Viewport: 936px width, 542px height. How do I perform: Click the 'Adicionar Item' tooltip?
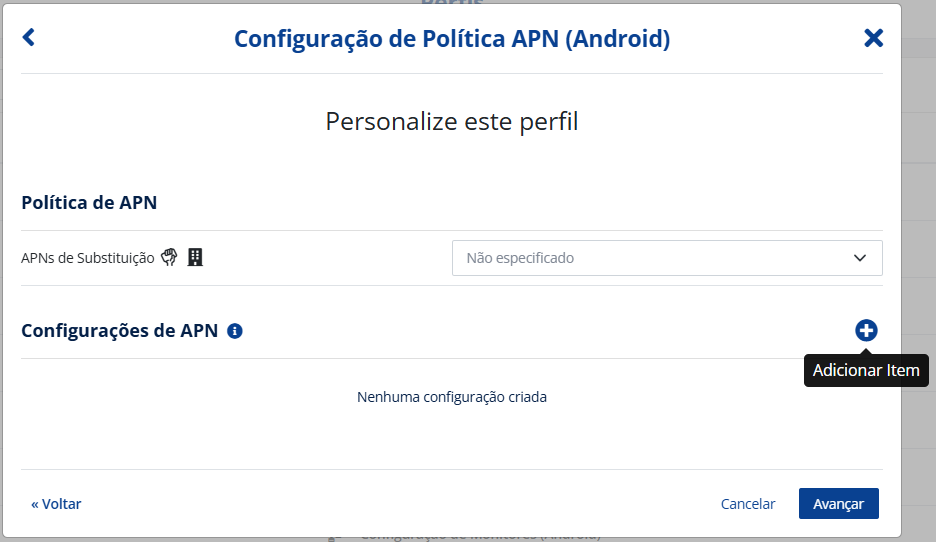866,370
